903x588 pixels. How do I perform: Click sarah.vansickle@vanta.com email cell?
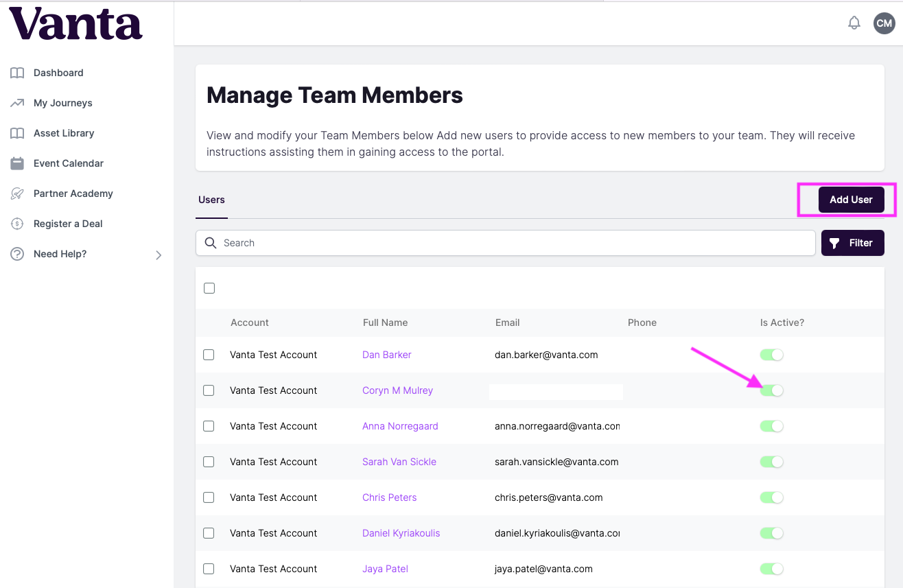coord(556,462)
